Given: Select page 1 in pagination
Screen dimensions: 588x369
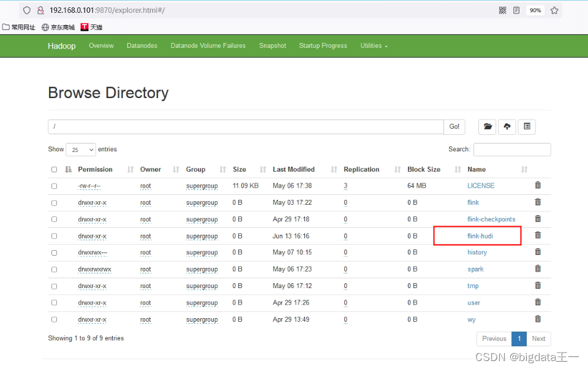Looking at the screenshot, I should tap(519, 338).
